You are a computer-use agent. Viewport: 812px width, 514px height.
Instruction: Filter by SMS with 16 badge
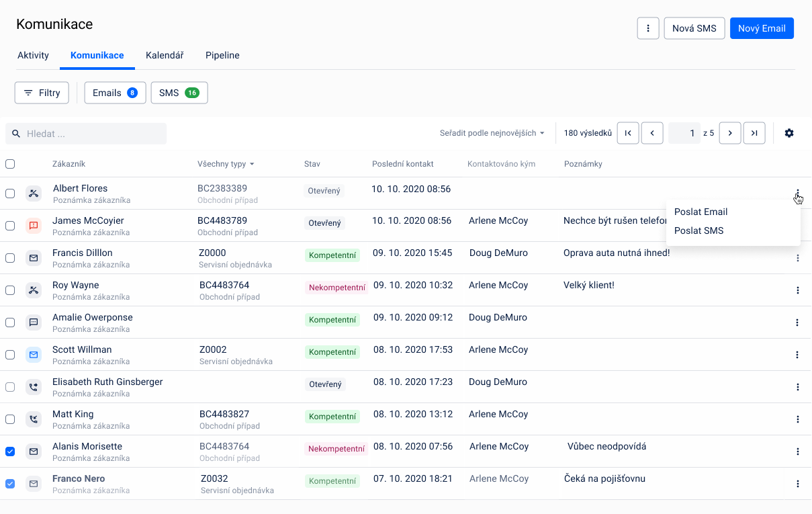179,93
